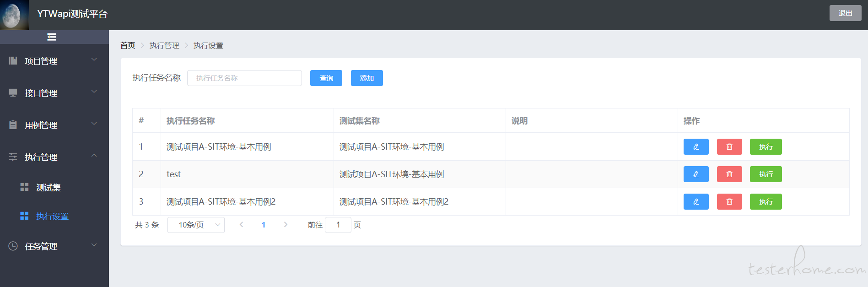Run 执行 for row 1 task
Screen dimensions: 868x287
[x=766, y=147]
